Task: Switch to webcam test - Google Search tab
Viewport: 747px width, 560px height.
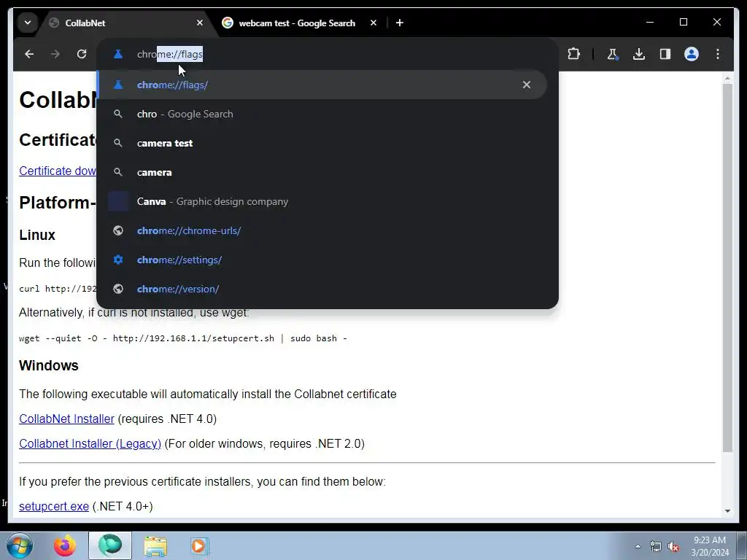Action: point(298,23)
